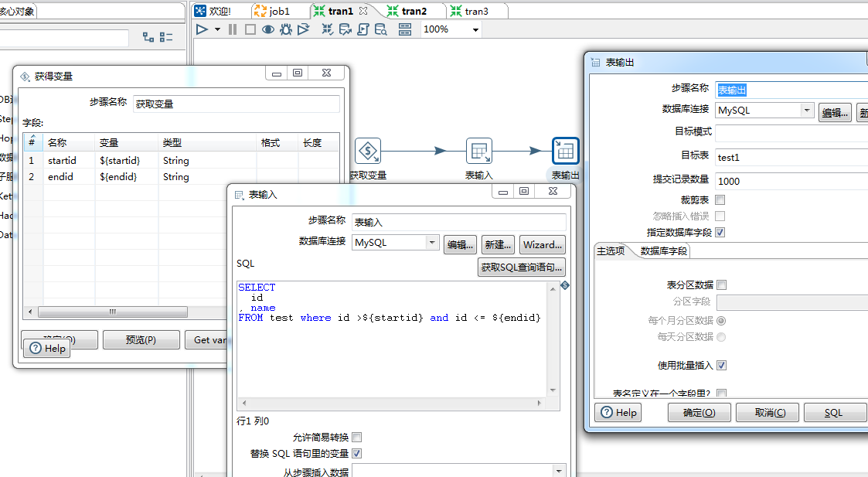Click the SQL button in 表输出 dialog
Screen dimensions: 868x477
[834, 413]
